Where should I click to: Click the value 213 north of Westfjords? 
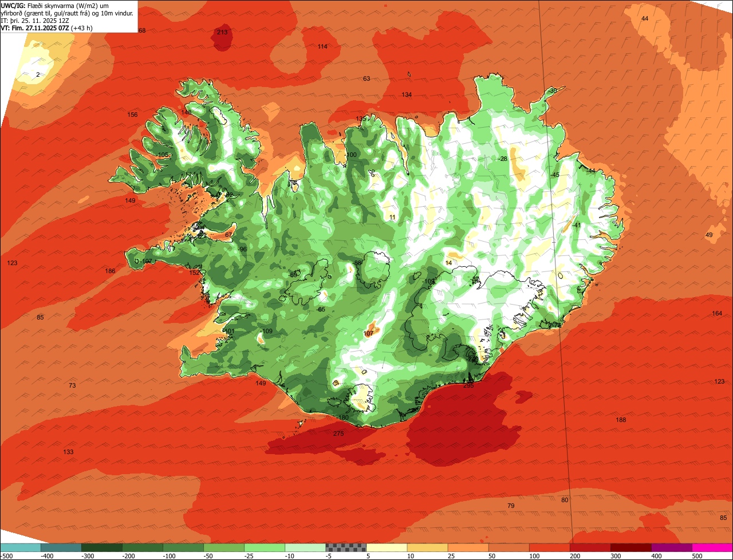[222, 32]
